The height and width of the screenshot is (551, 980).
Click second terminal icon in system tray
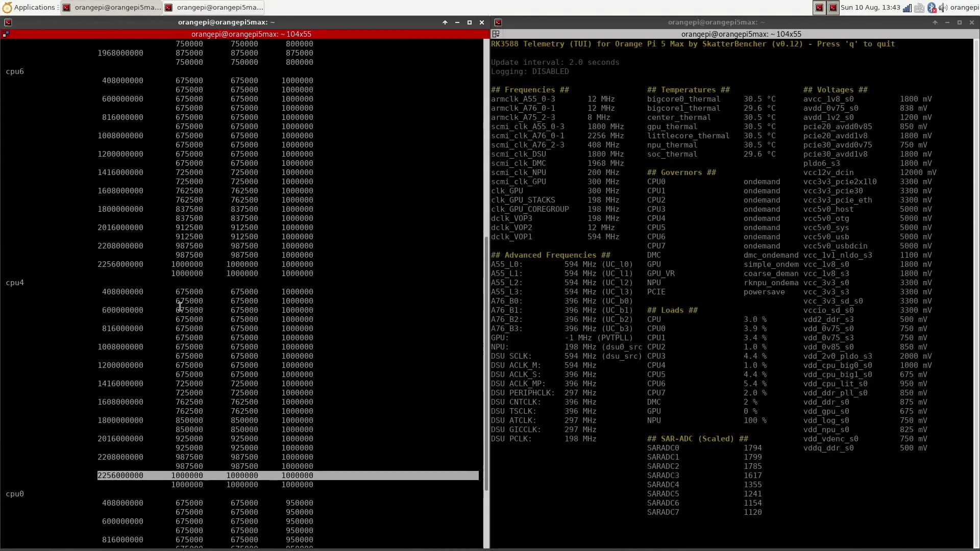pyautogui.click(x=833, y=8)
